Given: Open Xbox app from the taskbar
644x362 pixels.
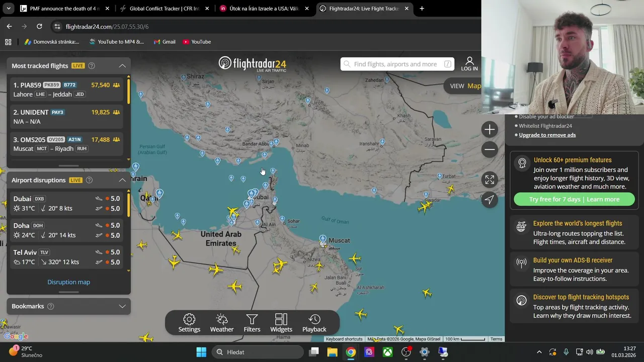Looking at the screenshot, I should [x=387, y=352].
